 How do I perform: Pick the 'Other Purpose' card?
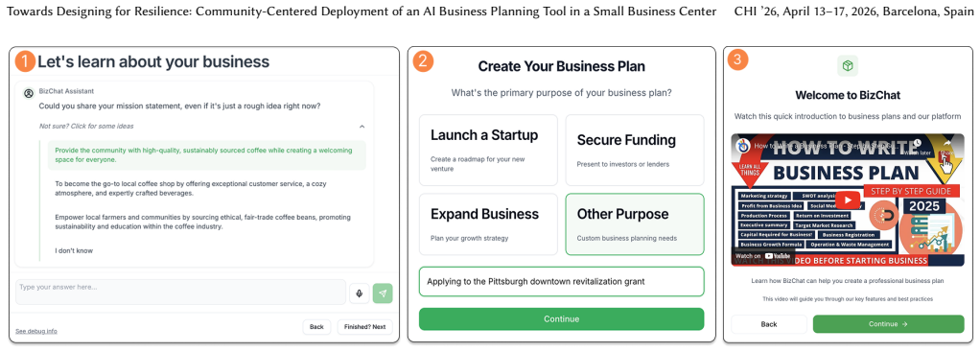pyautogui.click(x=635, y=224)
